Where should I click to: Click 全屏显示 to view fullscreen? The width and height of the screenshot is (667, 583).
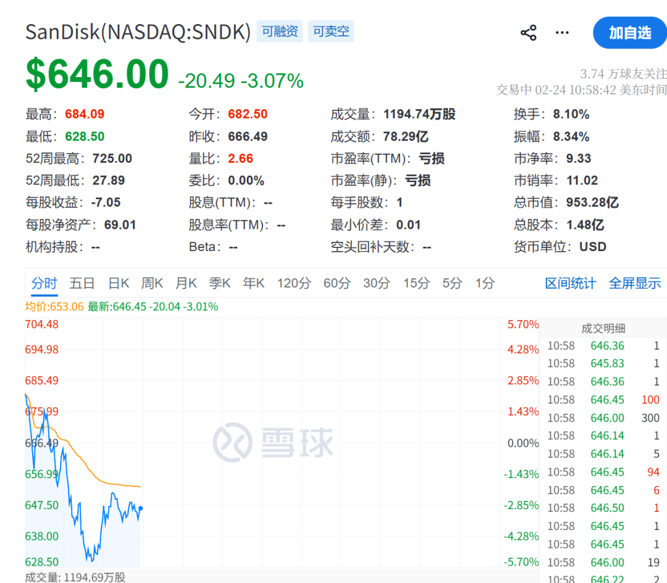[634, 283]
